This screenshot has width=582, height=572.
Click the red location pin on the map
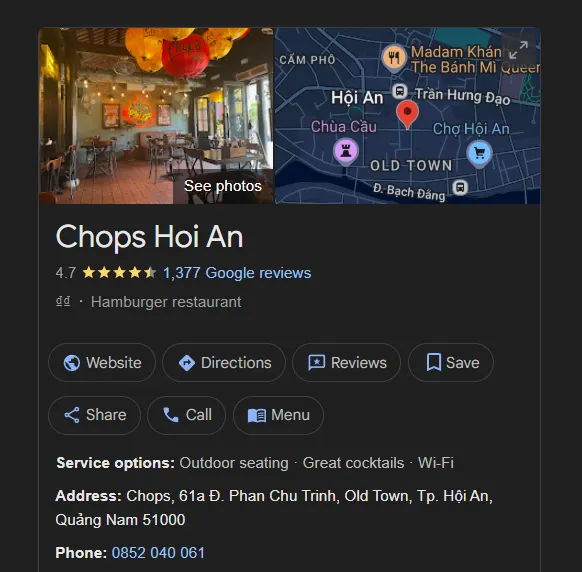tap(408, 114)
